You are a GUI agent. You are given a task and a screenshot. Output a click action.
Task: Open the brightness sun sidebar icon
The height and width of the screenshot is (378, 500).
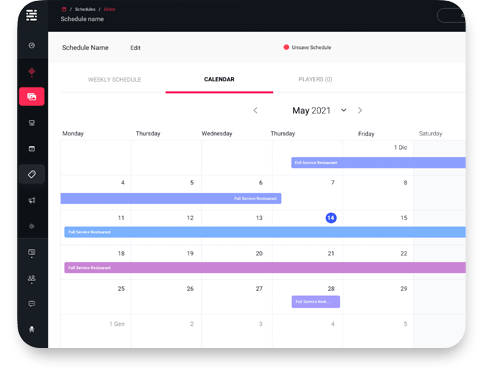coord(32,226)
